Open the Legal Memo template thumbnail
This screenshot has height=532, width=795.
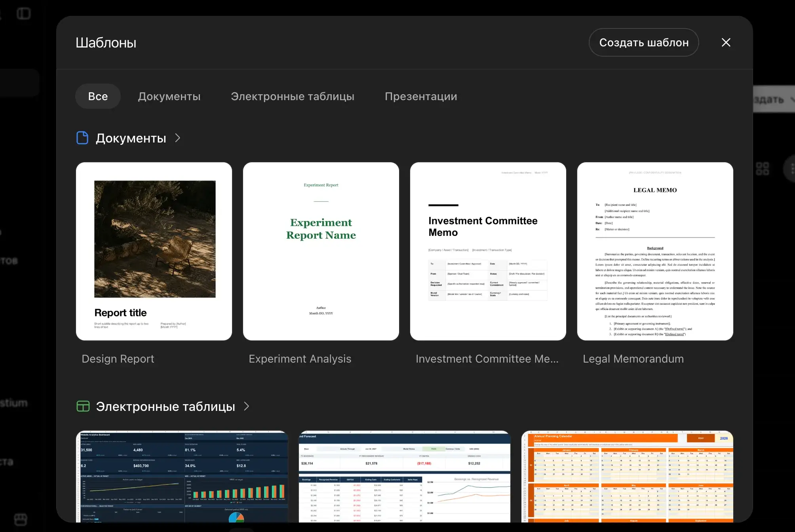pyautogui.click(x=655, y=251)
